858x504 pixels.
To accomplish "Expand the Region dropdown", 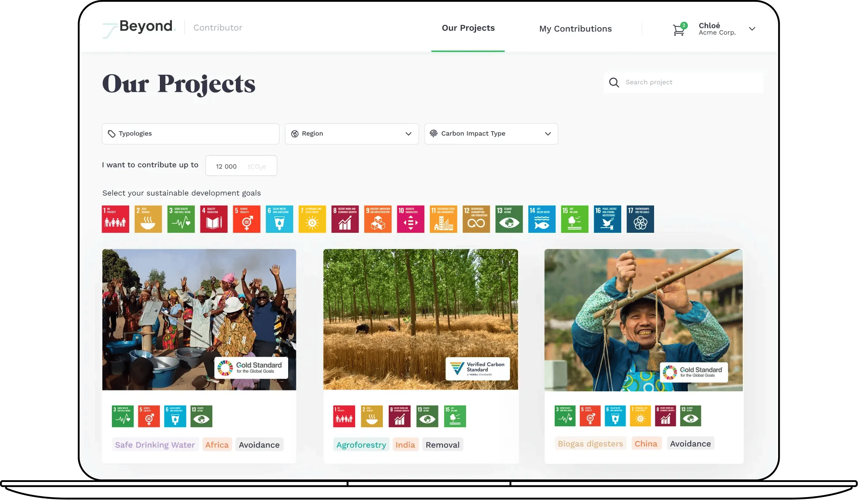I will coord(352,134).
